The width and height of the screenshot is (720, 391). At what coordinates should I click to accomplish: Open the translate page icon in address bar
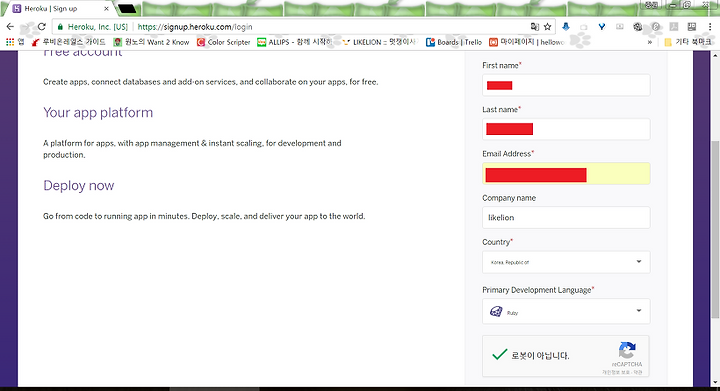[x=534, y=27]
